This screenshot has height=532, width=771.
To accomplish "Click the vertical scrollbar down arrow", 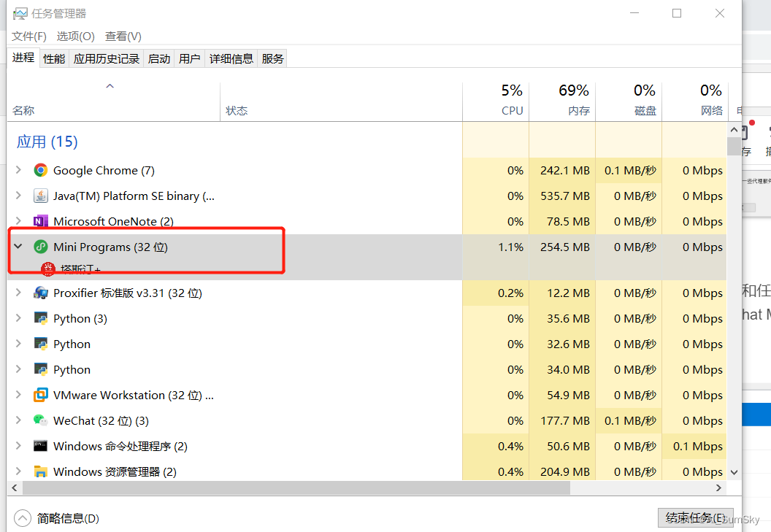I will click(734, 472).
